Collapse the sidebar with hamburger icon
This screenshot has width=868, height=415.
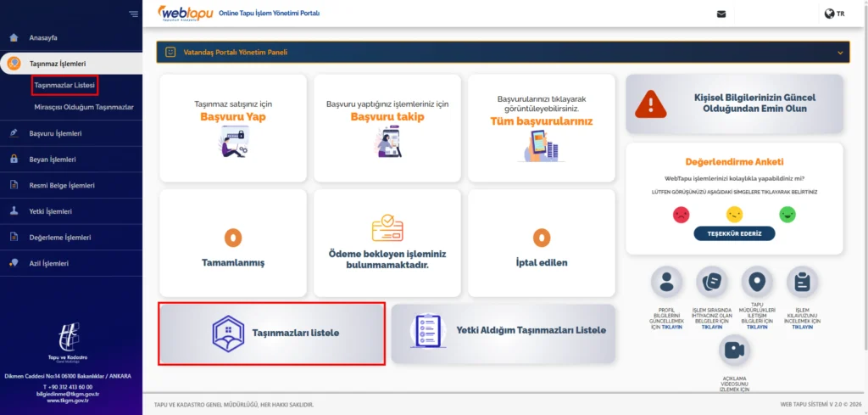(133, 14)
